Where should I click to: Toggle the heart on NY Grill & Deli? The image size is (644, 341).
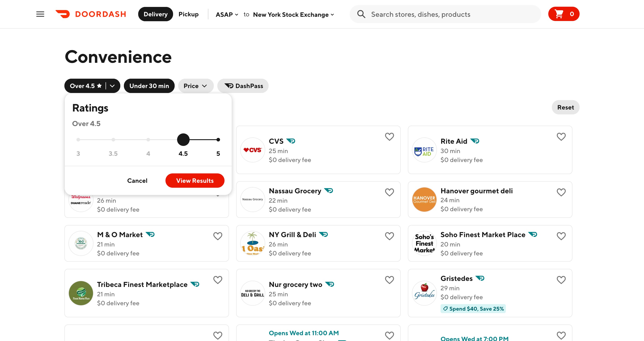pos(389,236)
